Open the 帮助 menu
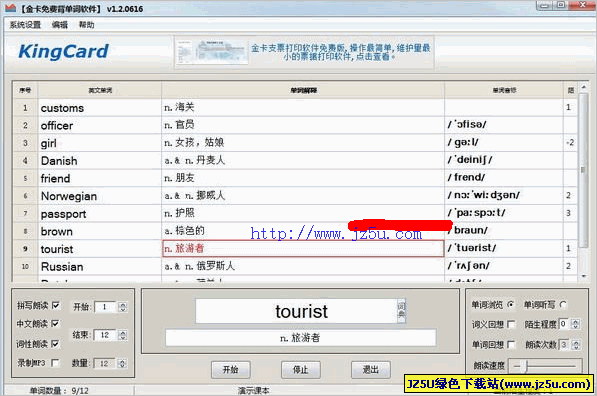Screen dimensions: 597x396 (x=86, y=25)
